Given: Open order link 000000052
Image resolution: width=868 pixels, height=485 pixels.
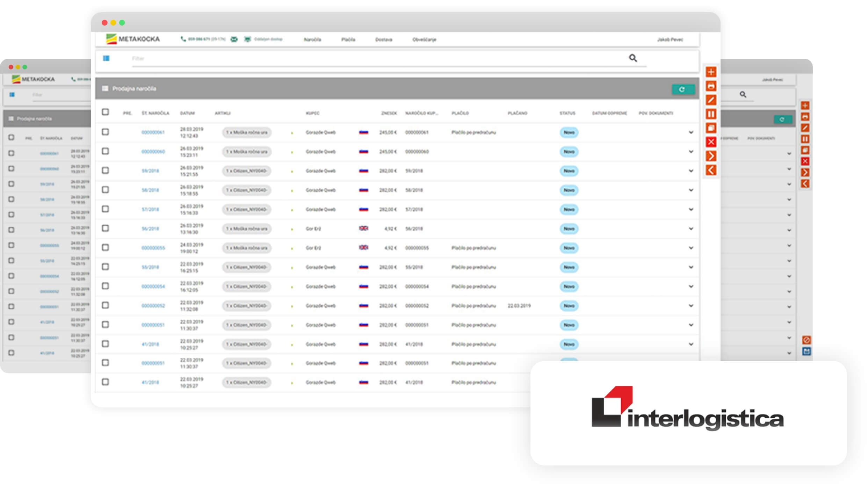Looking at the screenshot, I should pos(153,306).
